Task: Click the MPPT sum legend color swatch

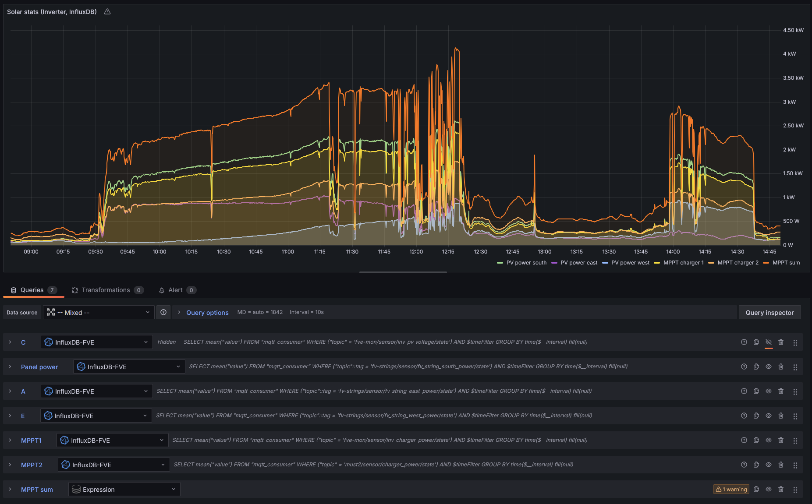Action: pyautogui.click(x=766, y=263)
